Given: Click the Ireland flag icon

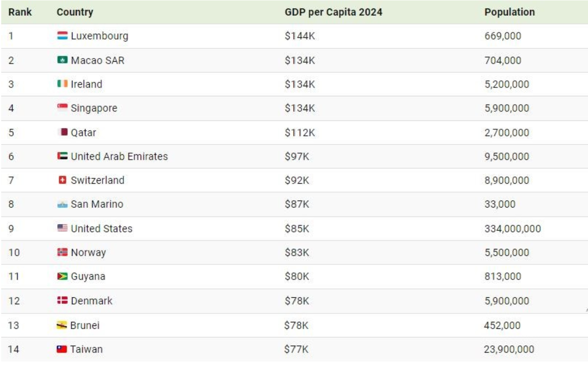Looking at the screenshot, I should 62,84.
